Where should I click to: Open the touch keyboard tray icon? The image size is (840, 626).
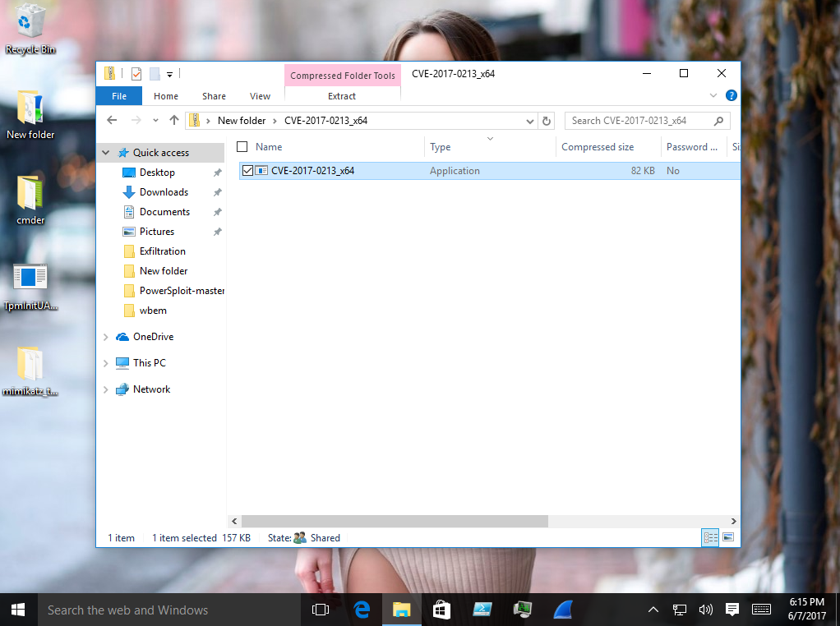pyautogui.click(x=761, y=610)
